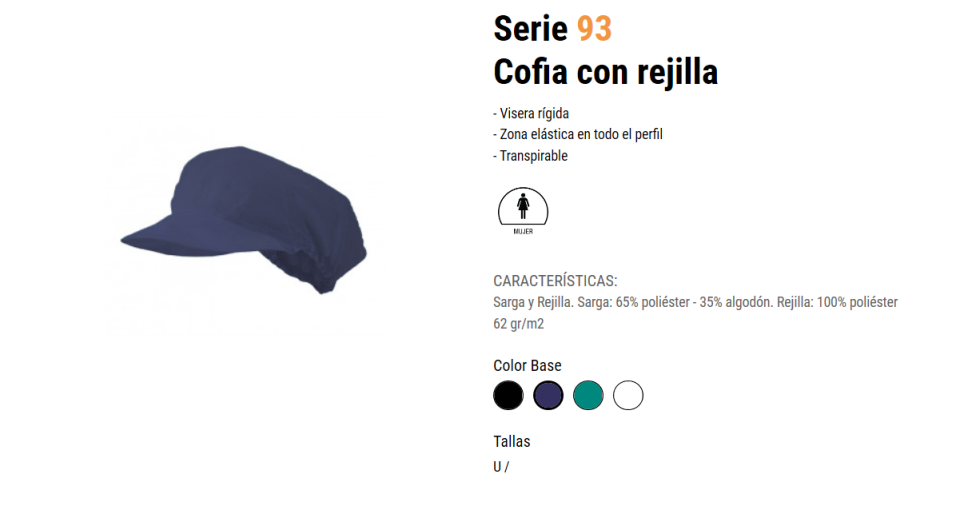Choose the green base color swatch
Image resolution: width=960 pixels, height=506 pixels.
[x=588, y=395]
